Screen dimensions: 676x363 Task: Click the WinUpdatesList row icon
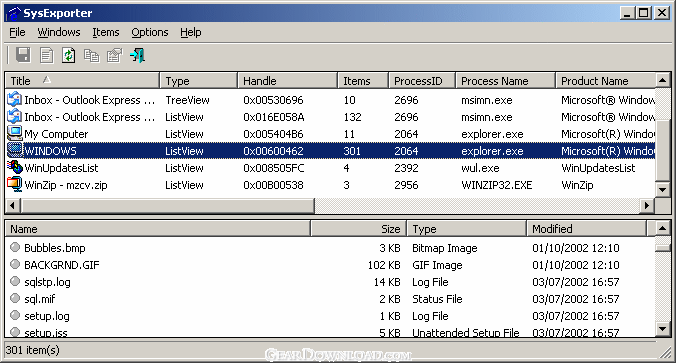(x=14, y=168)
